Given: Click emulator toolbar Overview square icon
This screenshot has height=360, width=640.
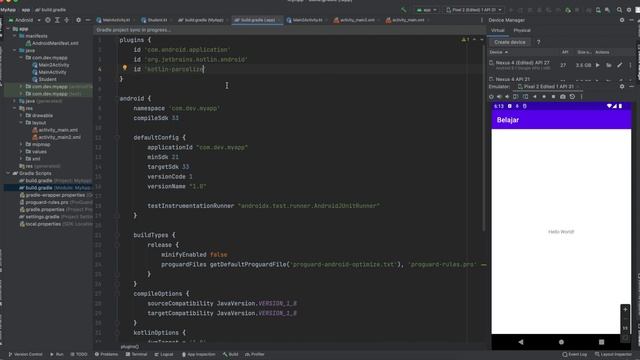Looking at the screenshot, I should [x=553, y=97].
